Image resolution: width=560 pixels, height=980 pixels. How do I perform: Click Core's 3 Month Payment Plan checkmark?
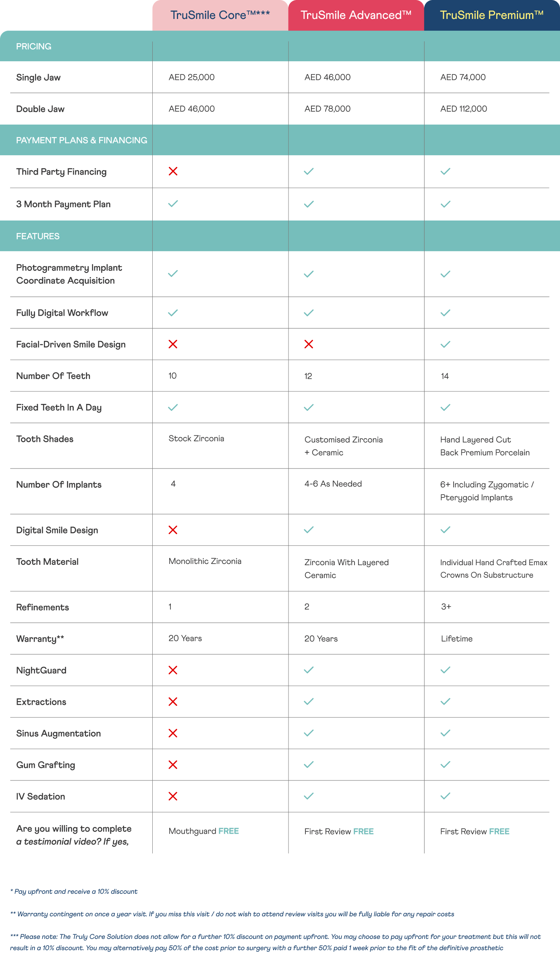(173, 204)
